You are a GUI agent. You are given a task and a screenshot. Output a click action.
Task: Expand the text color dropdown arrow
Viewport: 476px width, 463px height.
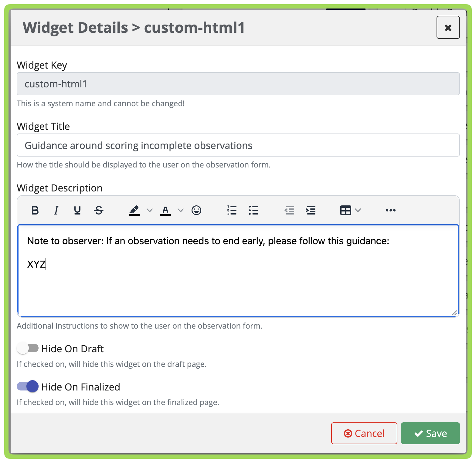click(x=181, y=210)
